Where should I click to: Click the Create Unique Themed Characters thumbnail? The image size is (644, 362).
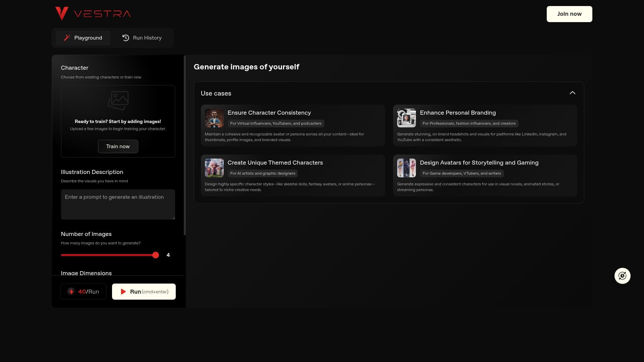coord(214,168)
